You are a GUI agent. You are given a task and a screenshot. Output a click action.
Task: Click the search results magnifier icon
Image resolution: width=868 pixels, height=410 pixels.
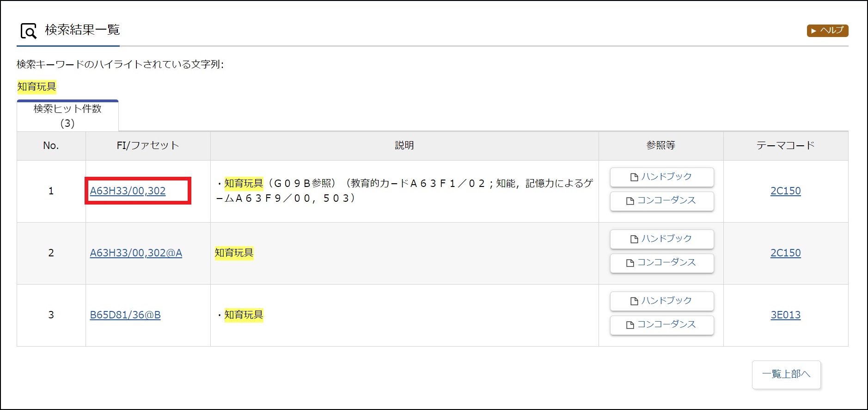pyautogui.click(x=28, y=31)
